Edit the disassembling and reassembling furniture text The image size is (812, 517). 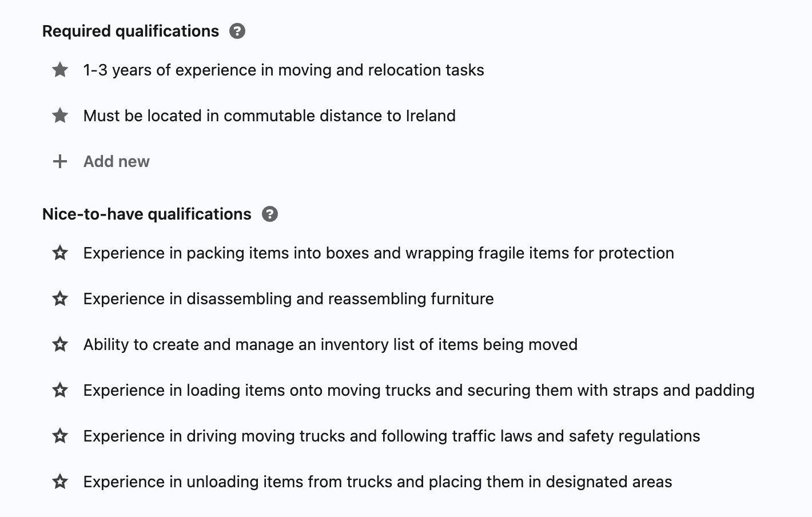(x=288, y=299)
